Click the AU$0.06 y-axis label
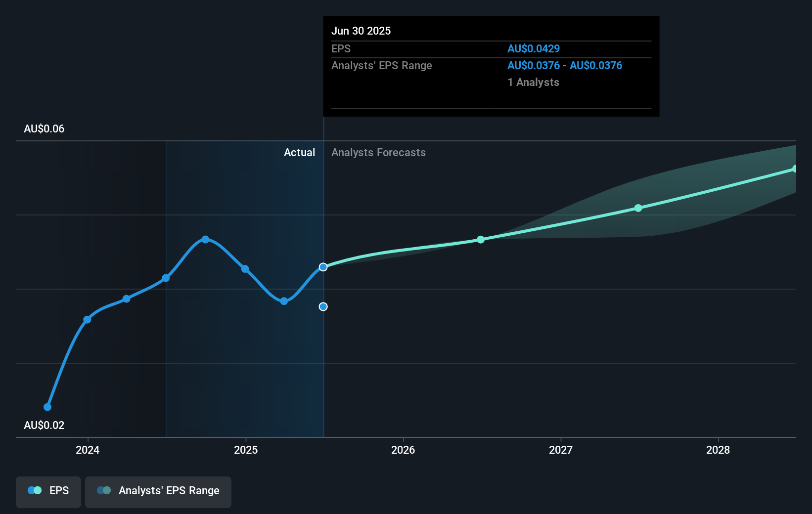Viewport: 812px width, 514px height. coord(44,129)
